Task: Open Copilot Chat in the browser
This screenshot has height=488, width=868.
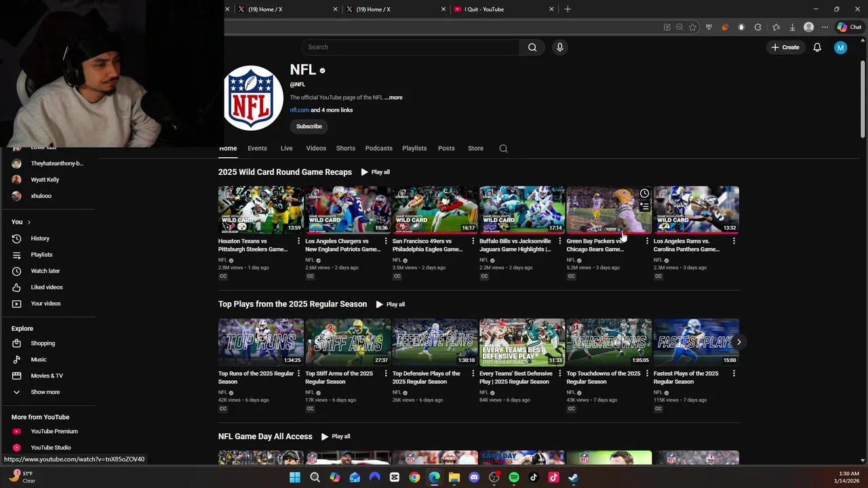Action: 849,27
